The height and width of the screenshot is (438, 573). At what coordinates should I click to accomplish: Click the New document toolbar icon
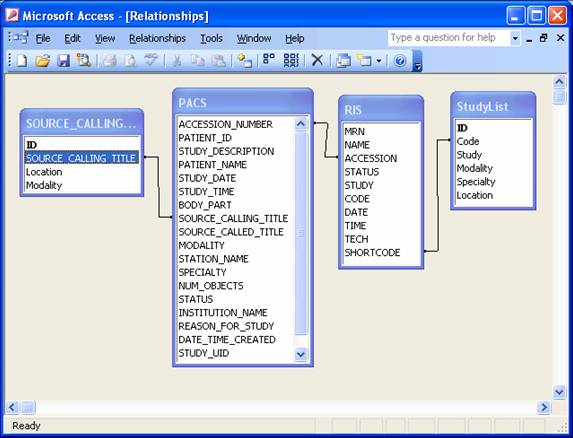[x=21, y=60]
